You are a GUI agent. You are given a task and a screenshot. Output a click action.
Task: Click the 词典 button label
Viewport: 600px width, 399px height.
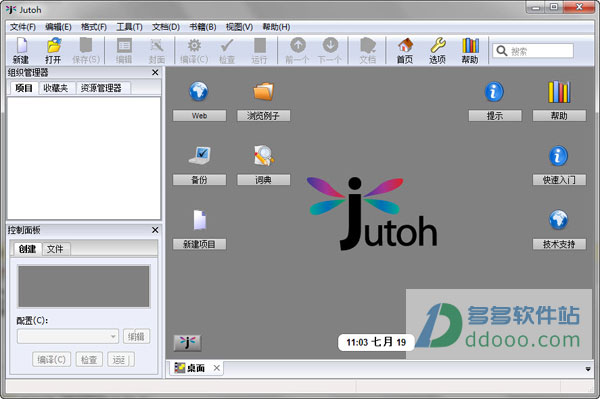[x=264, y=180]
